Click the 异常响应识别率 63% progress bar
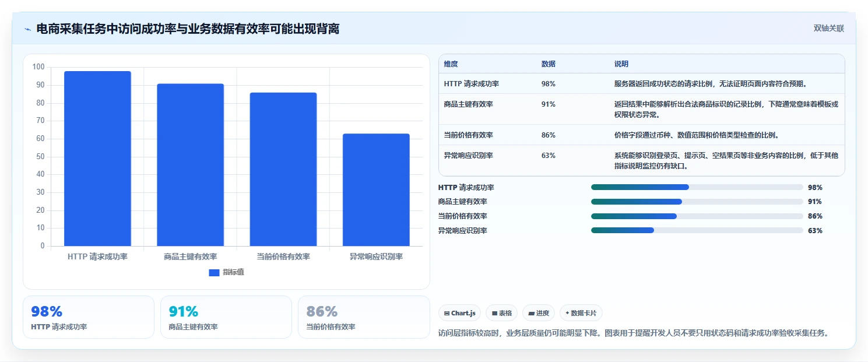 [697, 230]
